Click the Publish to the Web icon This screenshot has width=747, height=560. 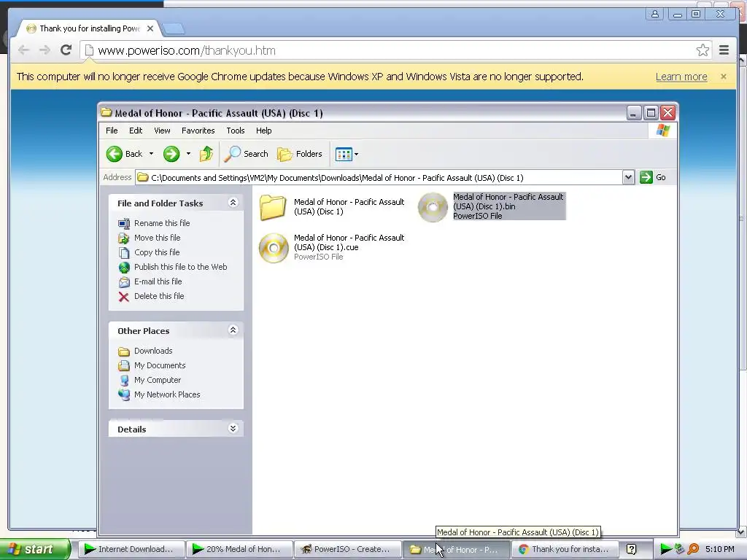[x=124, y=267]
